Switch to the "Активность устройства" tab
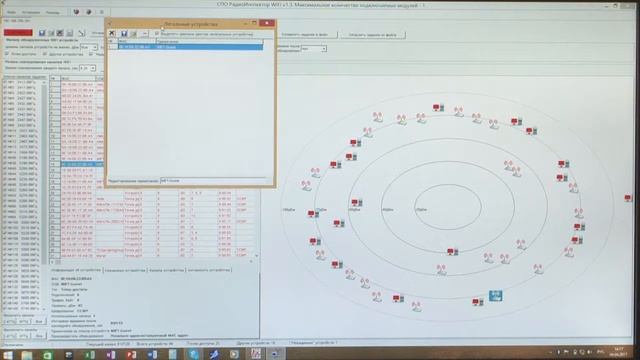This screenshot has width=640, height=360. pyautogui.click(x=209, y=270)
